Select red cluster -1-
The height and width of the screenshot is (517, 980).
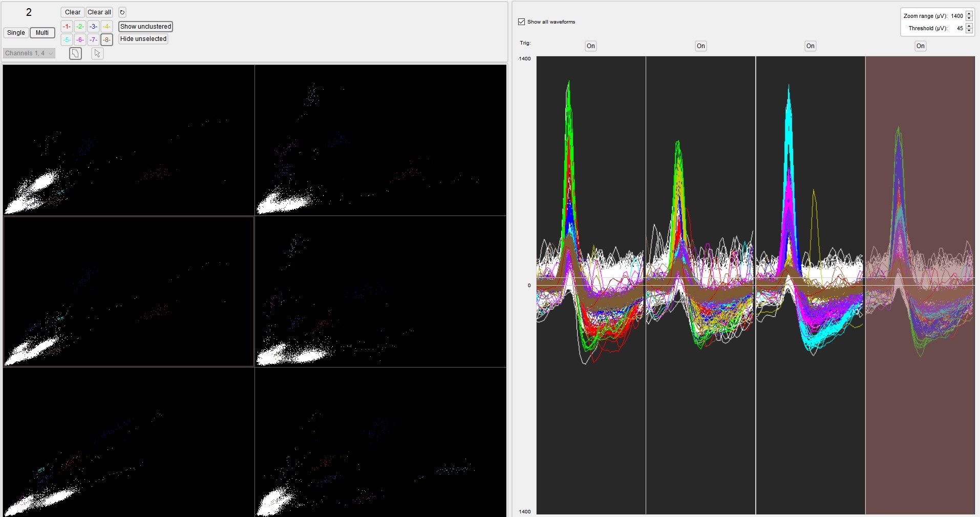click(67, 27)
